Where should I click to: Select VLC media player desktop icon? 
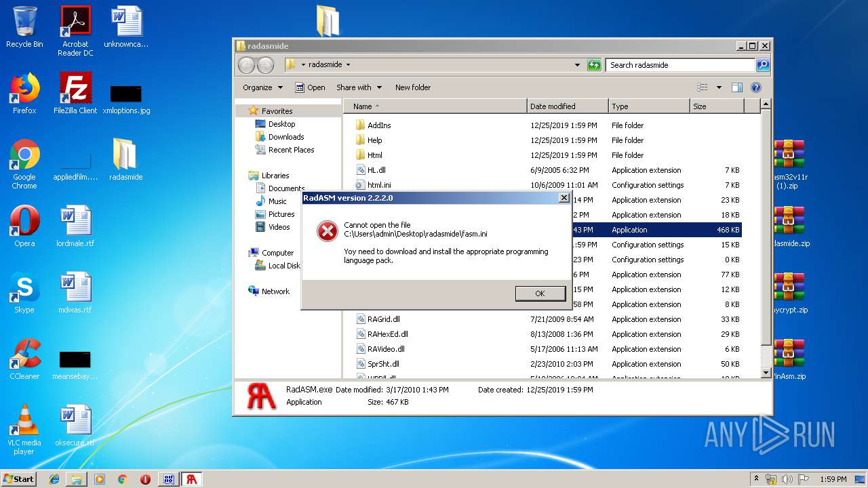[24, 430]
